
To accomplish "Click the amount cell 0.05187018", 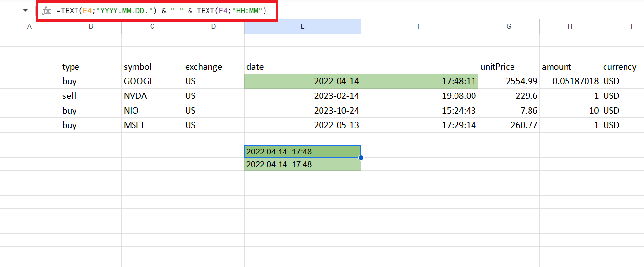I will (570, 81).
